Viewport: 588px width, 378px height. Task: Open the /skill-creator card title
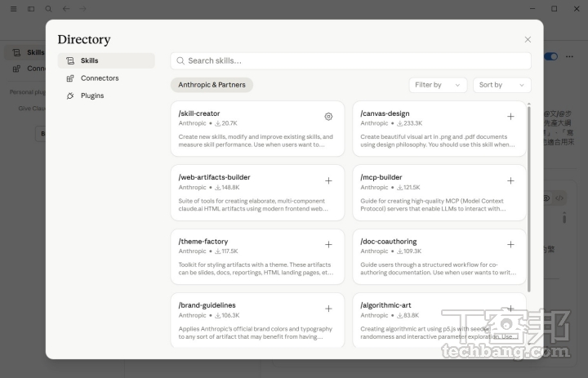click(x=199, y=113)
